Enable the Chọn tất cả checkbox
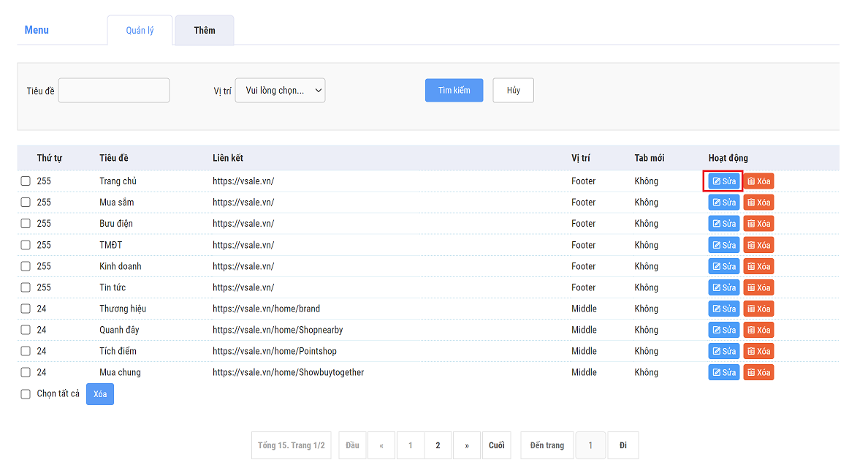Screen dimensions: 868x468 (26, 394)
